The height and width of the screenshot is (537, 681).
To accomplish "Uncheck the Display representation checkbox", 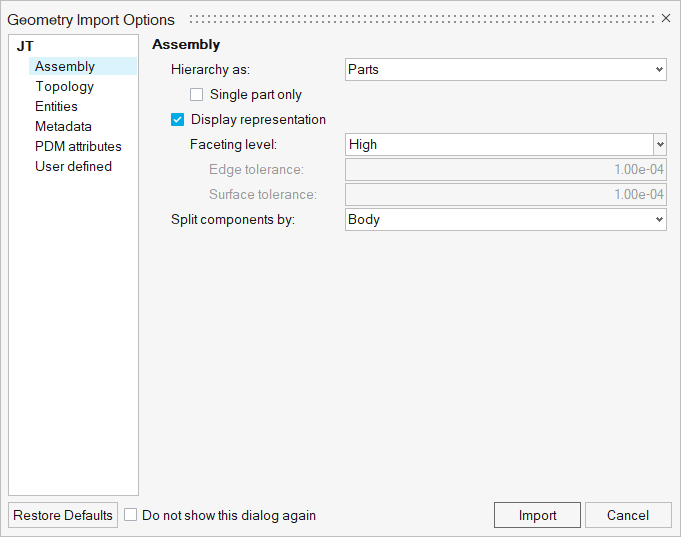I will (177, 119).
